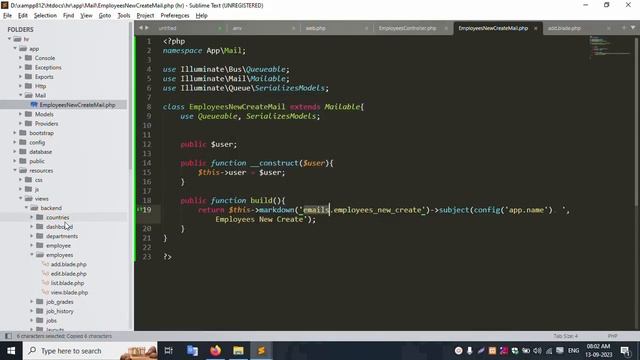Click the PHP syntax selector
This screenshot has height=360, width=640.
pos(612,336)
